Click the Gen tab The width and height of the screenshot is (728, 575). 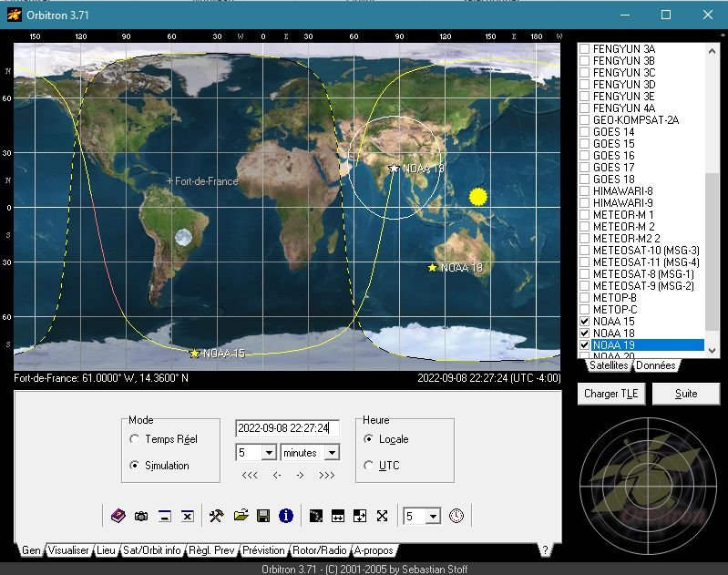(31, 550)
